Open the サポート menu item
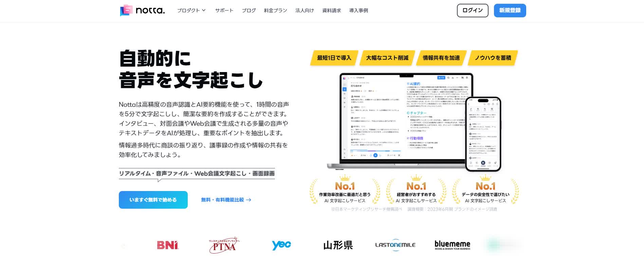The width and height of the screenshot is (644, 276). click(224, 11)
